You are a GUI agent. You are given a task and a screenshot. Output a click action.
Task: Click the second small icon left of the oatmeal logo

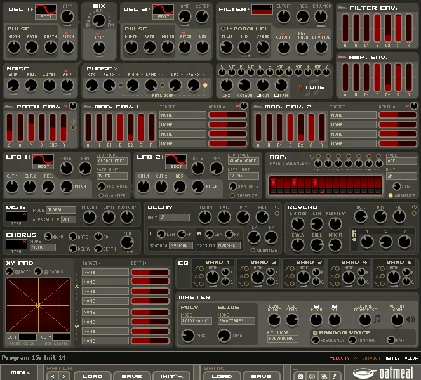coord(312,376)
